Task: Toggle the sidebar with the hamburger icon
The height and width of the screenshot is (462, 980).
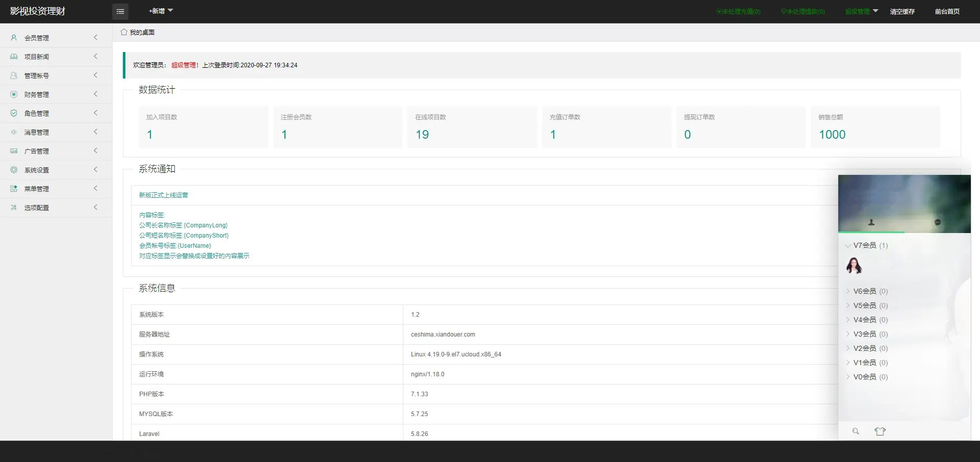Action: 120,11
